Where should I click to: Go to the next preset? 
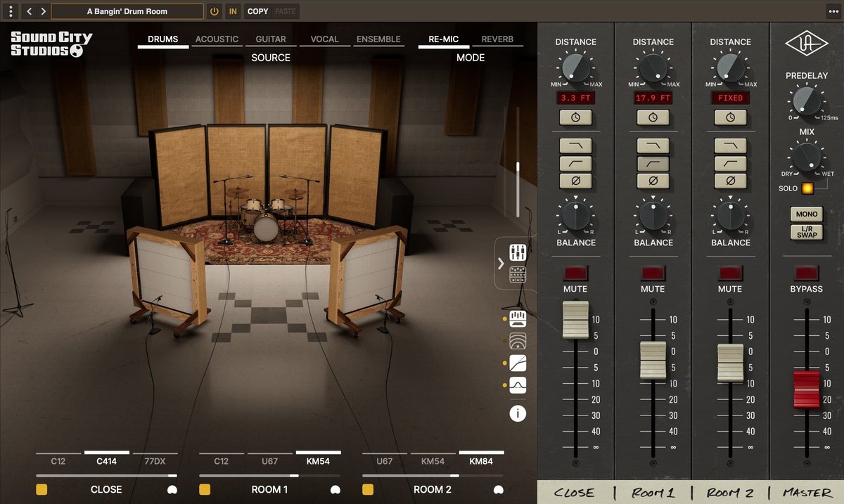43,11
